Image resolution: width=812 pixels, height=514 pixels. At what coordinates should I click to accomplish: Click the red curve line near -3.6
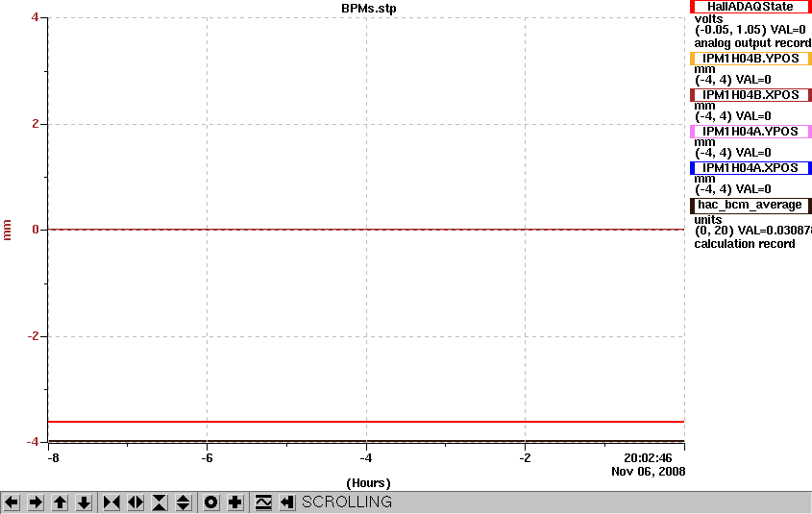[x=366, y=422]
